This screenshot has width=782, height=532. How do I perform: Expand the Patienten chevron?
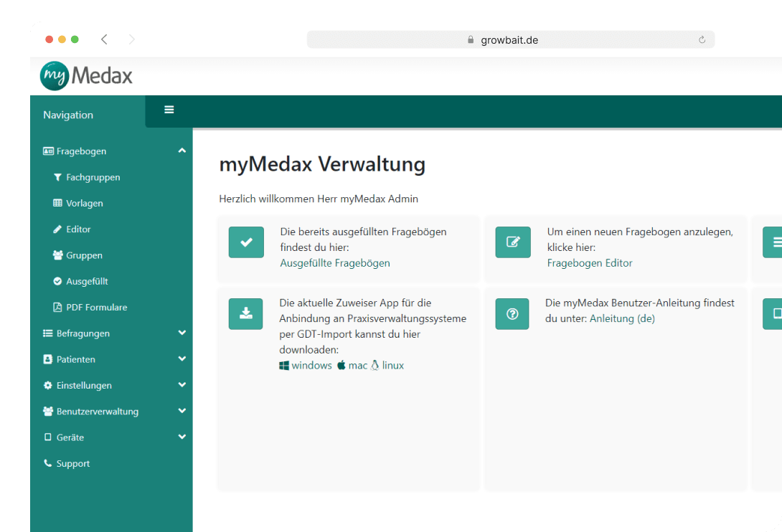pos(182,358)
